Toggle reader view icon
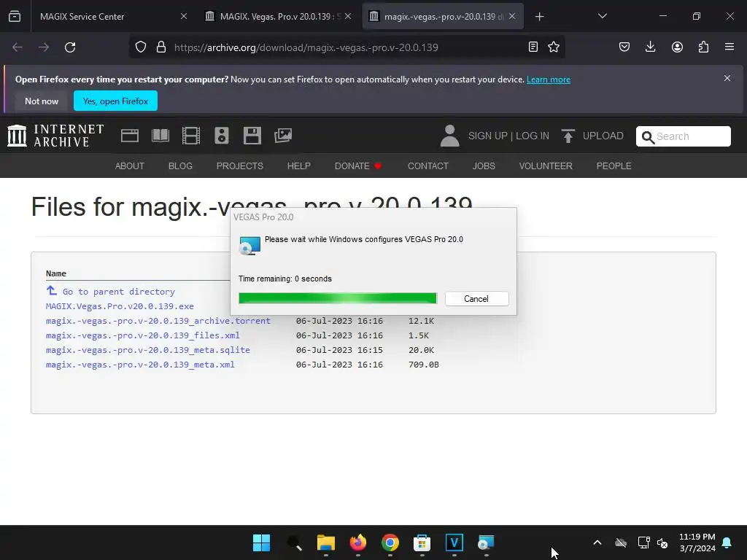The height and width of the screenshot is (560, 747). [533, 47]
